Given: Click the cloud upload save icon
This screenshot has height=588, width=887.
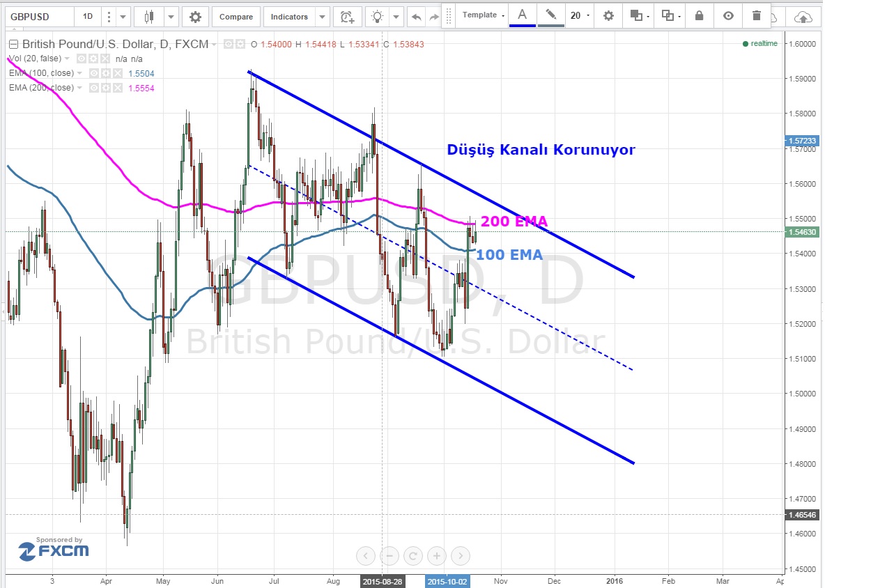Looking at the screenshot, I should tap(803, 17).
